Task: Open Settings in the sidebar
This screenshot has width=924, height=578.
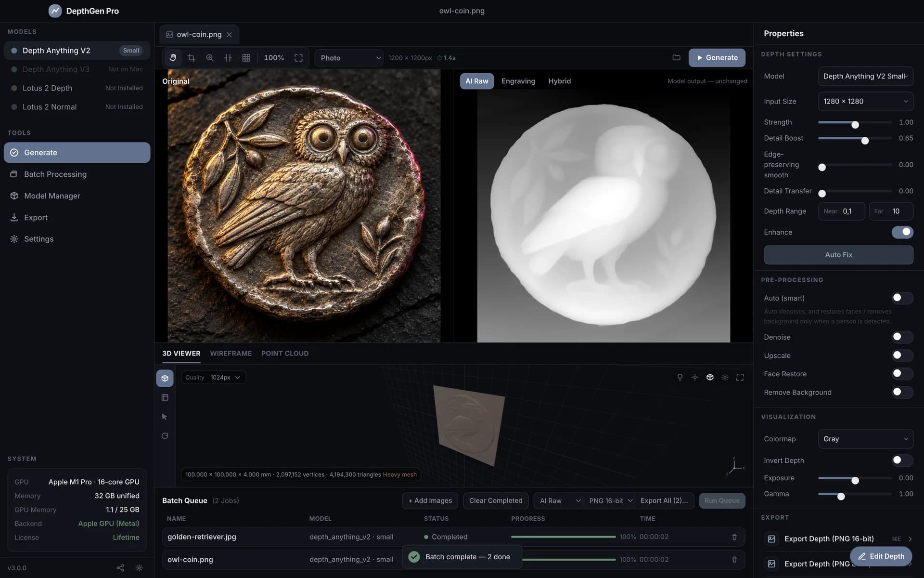Action: (x=77, y=239)
